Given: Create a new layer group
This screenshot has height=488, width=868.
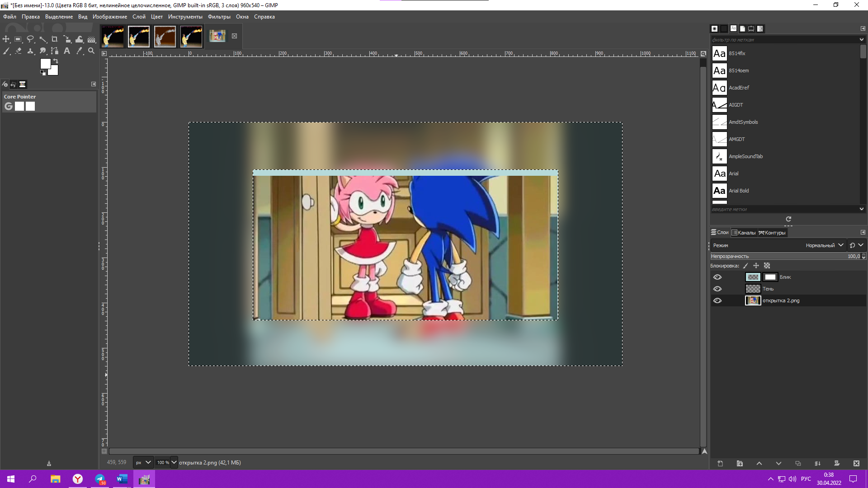Looking at the screenshot, I should 740,464.
